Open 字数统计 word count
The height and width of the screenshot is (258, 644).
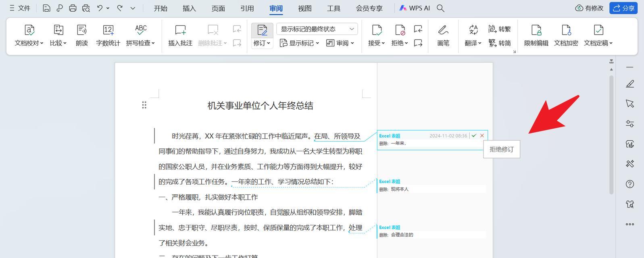click(108, 35)
